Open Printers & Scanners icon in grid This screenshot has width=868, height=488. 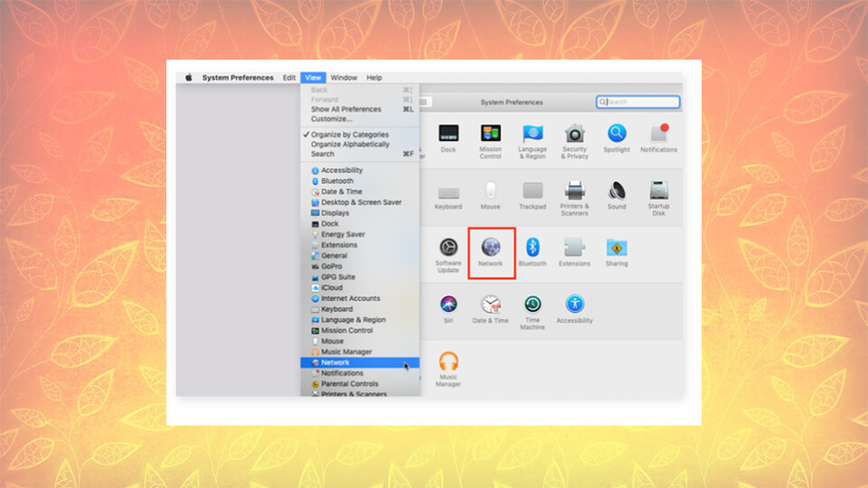575,191
